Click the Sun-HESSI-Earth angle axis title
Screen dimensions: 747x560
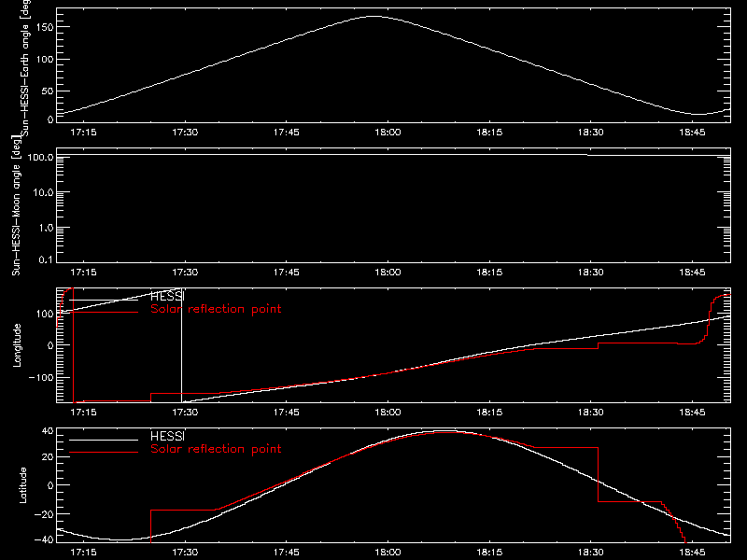click(25, 67)
